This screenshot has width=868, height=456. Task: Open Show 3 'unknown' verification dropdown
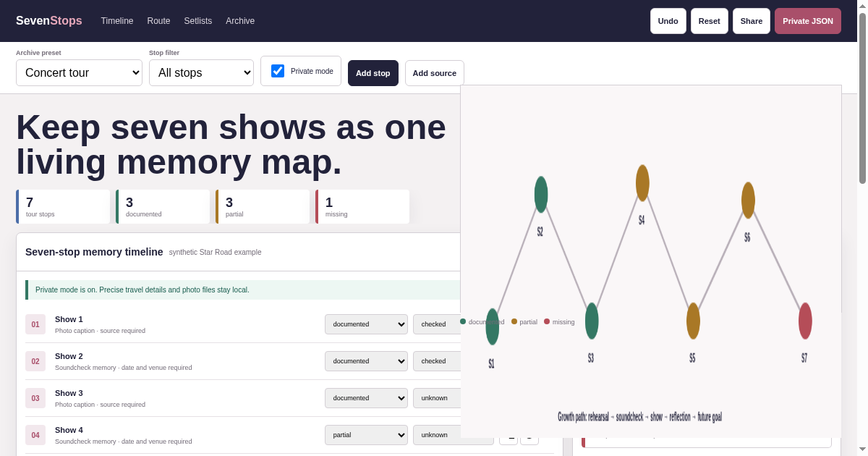point(437,398)
